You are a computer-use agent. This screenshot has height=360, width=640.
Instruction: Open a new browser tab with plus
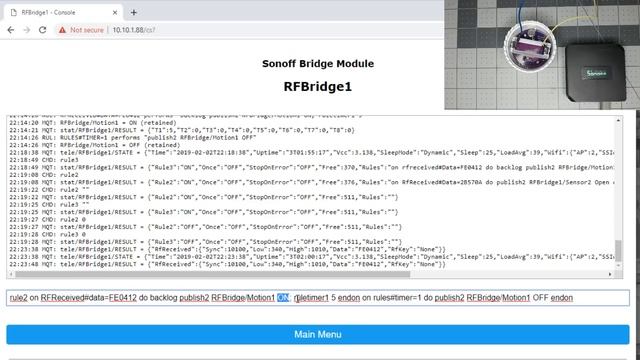coord(133,12)
